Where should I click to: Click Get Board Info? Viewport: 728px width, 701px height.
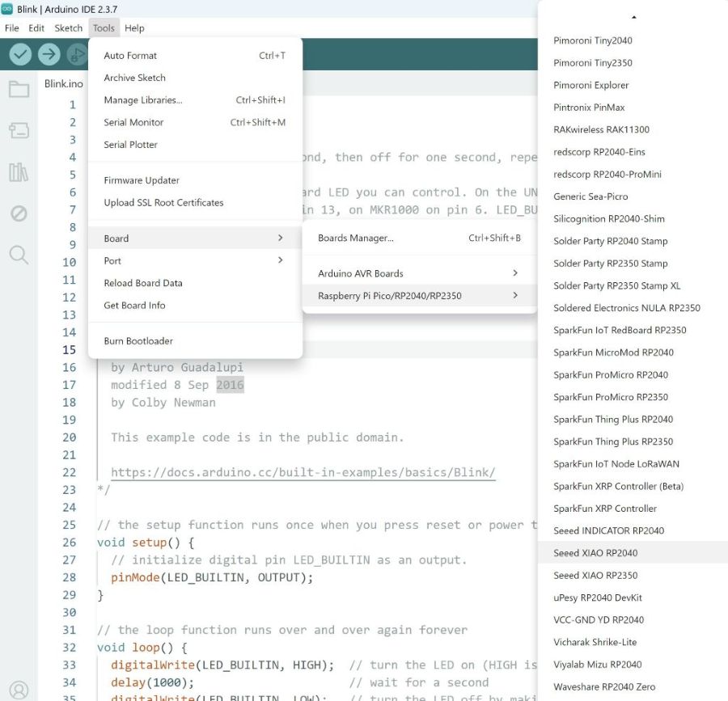195,306
